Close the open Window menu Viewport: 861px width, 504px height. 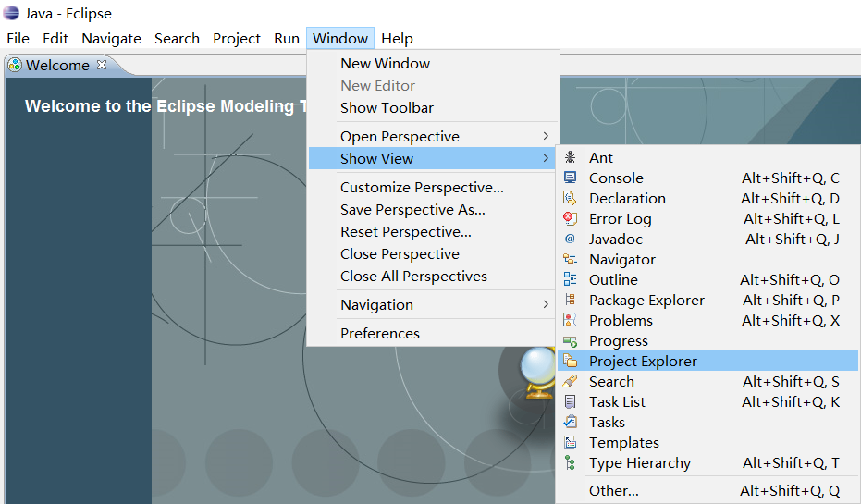pyautogui.click(x=340, y=39)
